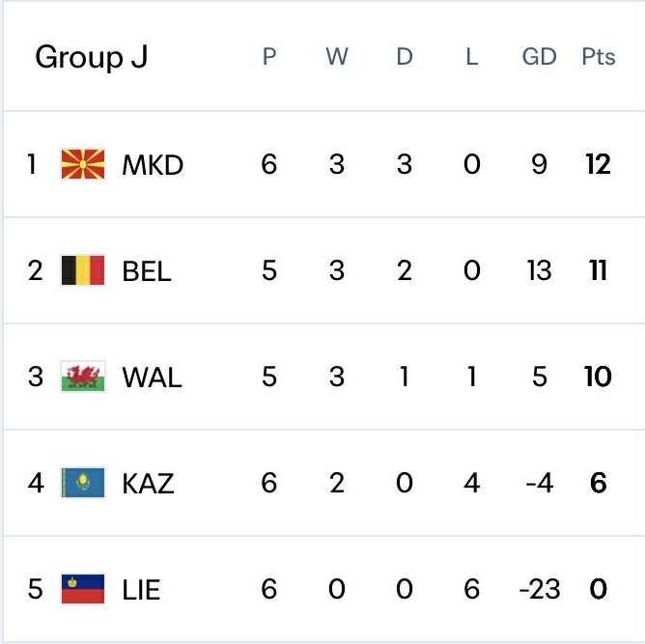Viewport: 645px width, 644px height.
Task: Click BEL's 13 goal difference value
Action: pos(539,271)
